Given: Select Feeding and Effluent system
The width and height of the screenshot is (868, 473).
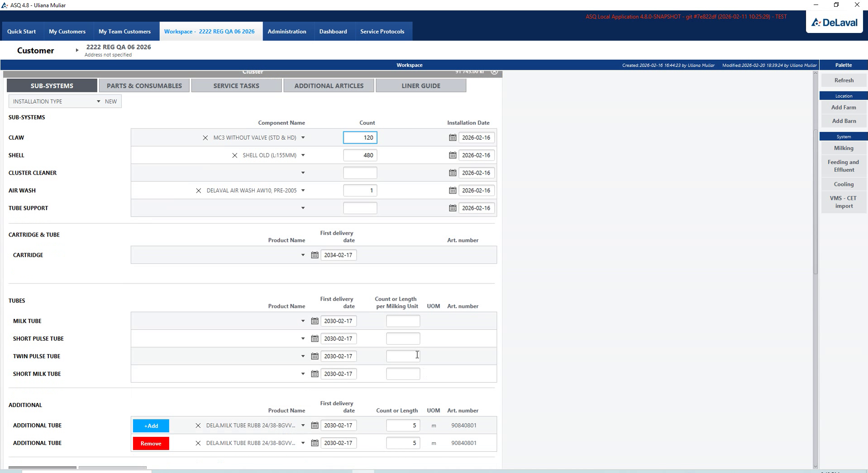Looking at the screenshot, I should click(x=844, y=166).
